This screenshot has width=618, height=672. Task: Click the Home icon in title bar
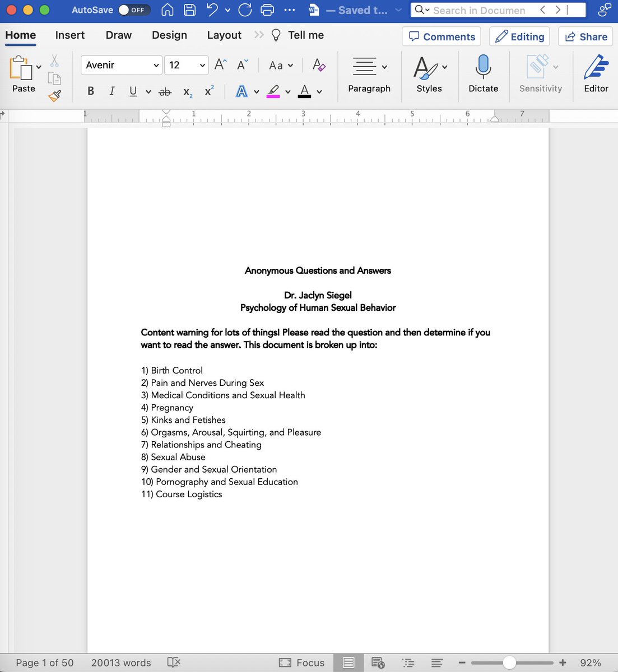167,10
